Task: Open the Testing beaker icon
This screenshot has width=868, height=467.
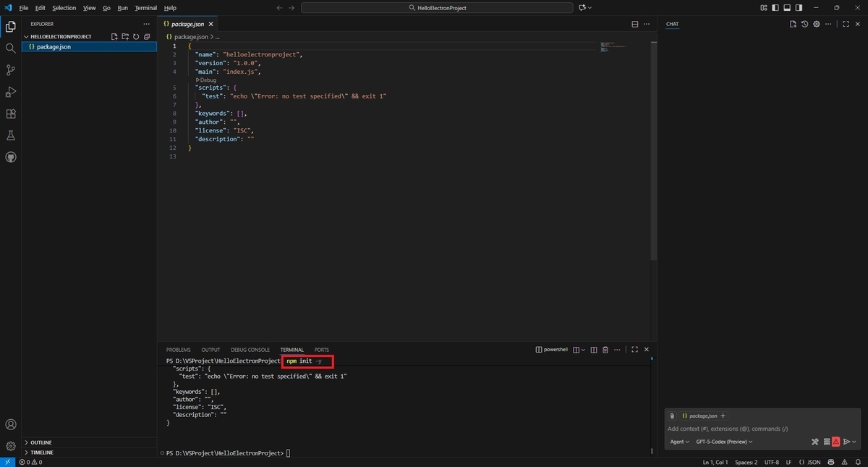Action: click(x=10, y=135)
